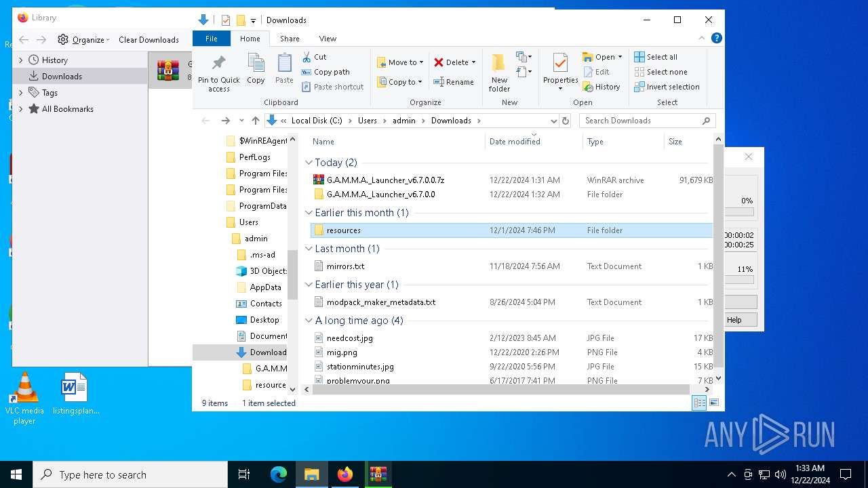Viewport: 868px width, 488px height.
Task: Open the address bar history dropdown
Action: click(553, 121)
